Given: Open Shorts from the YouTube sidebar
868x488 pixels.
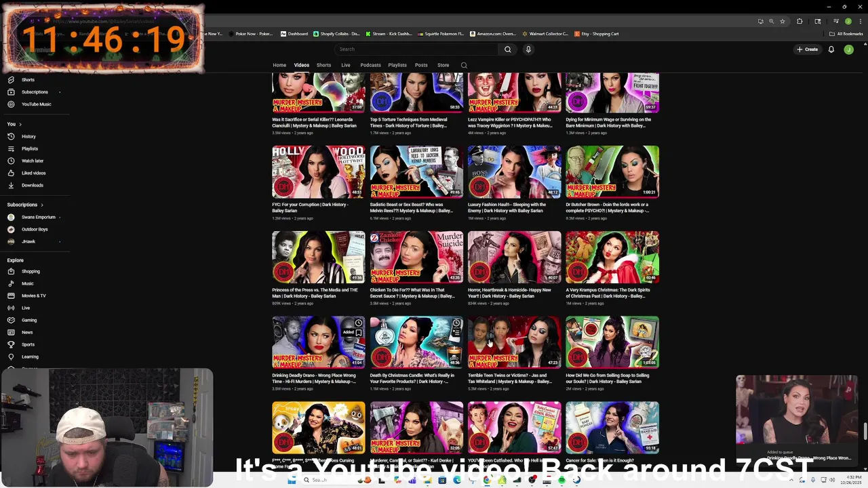Looking at the screenshot, I should tap(28, 80).
